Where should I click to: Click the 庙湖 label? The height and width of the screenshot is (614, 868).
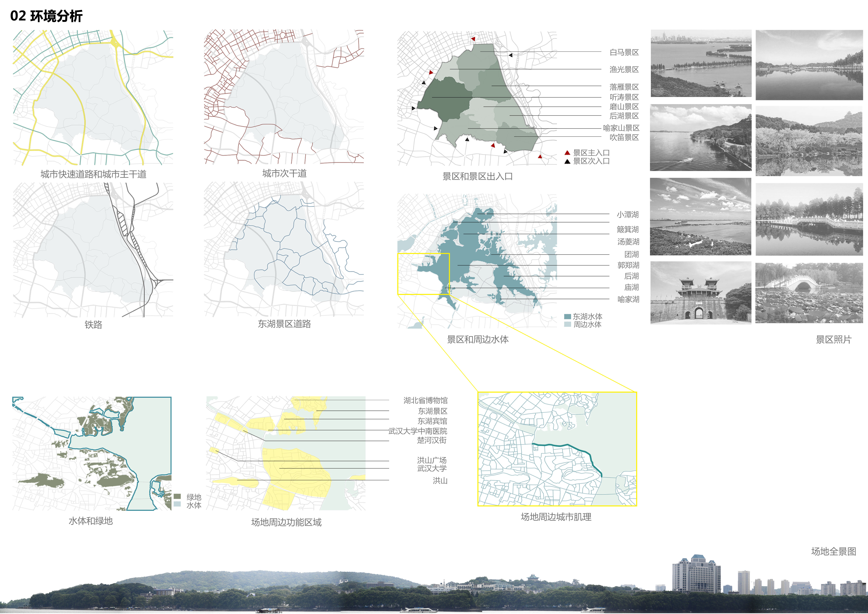click(632, 287)
